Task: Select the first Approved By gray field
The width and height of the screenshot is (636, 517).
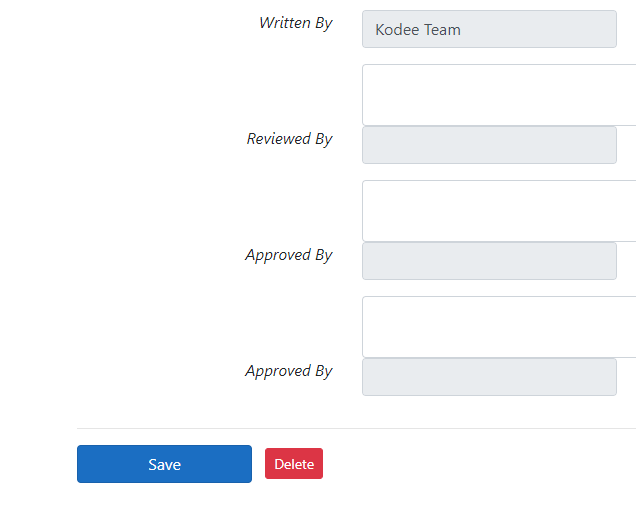Action: tap(489, 261)
